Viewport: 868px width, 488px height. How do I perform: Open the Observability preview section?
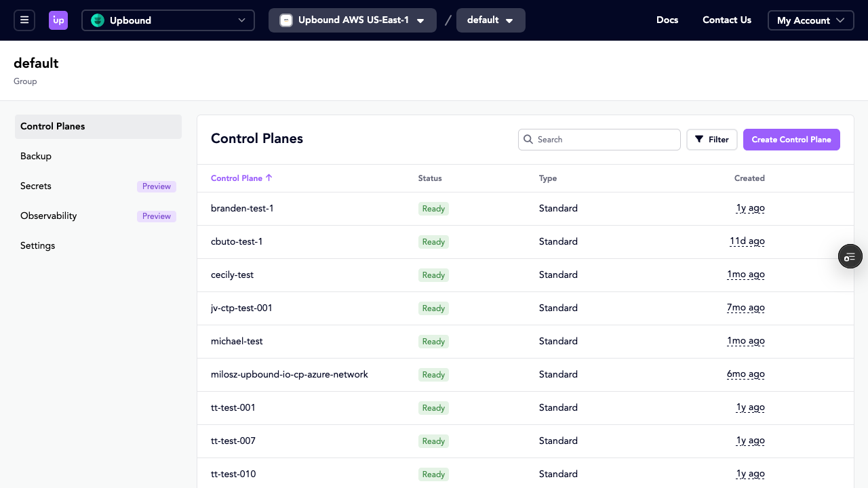pyautogui.click(x=48, y=216)
